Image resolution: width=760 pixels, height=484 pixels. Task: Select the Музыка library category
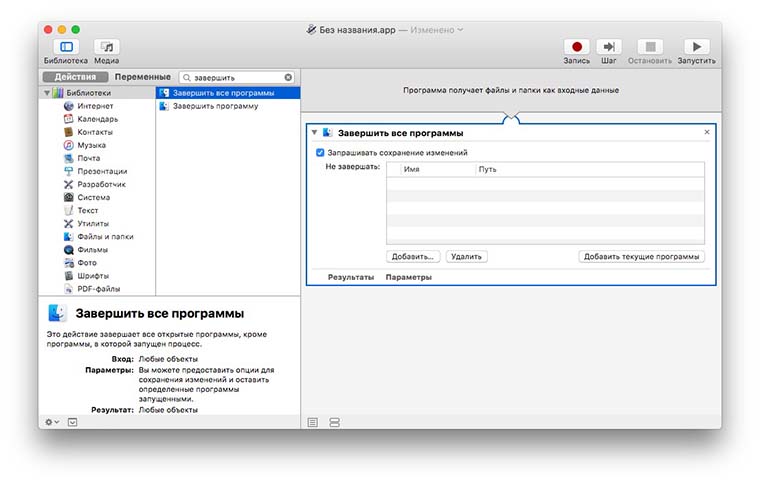tap(91, 145)
